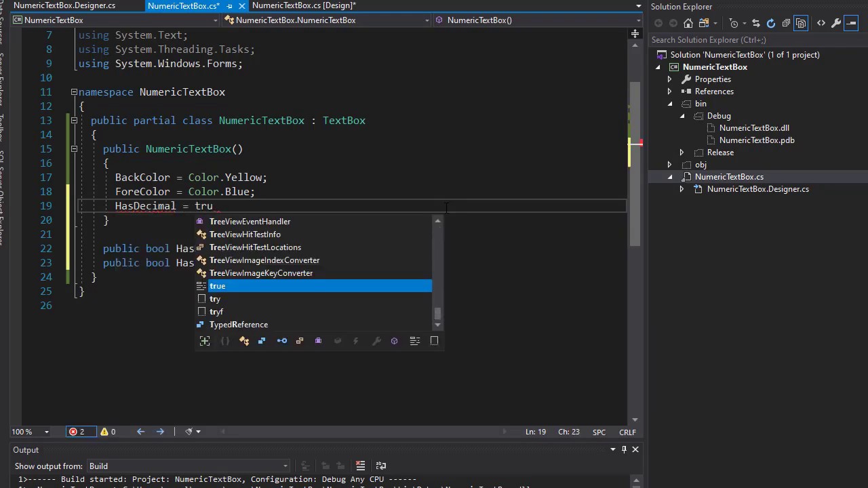This screenshot has width=868, height=488.
Task: Open Properties wrench icon in Solution Explorer
Action: click(836, 23)
